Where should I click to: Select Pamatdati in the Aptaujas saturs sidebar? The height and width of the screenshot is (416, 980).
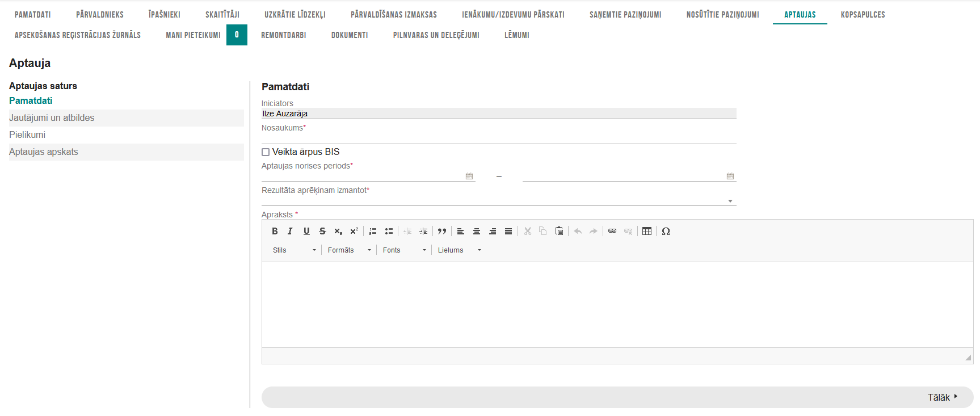pos(31,100)
